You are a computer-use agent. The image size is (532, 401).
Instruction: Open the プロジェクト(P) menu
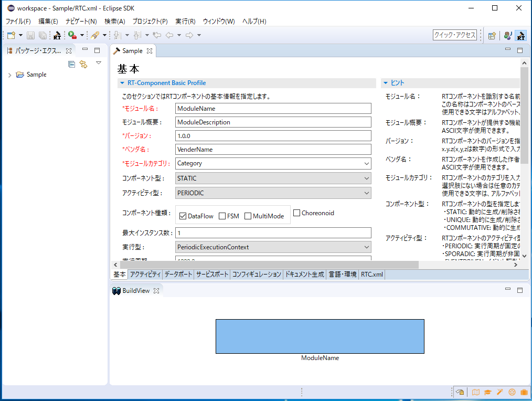point(150,21)
